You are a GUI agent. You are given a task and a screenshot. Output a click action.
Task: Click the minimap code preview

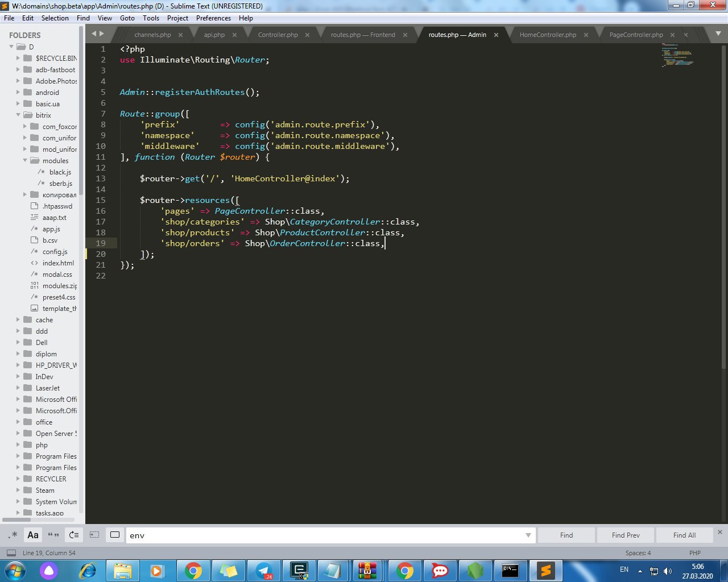[x=678, y=55]
